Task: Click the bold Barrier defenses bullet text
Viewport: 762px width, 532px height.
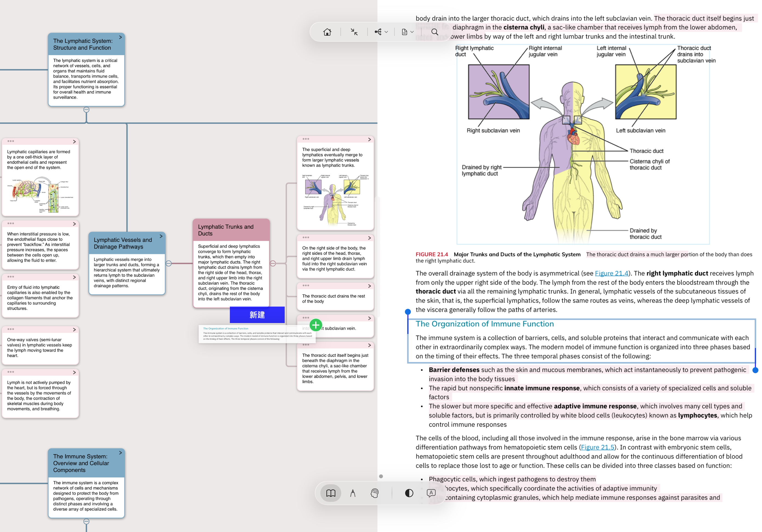Action: pyautogui.click(x=454, y=370)
